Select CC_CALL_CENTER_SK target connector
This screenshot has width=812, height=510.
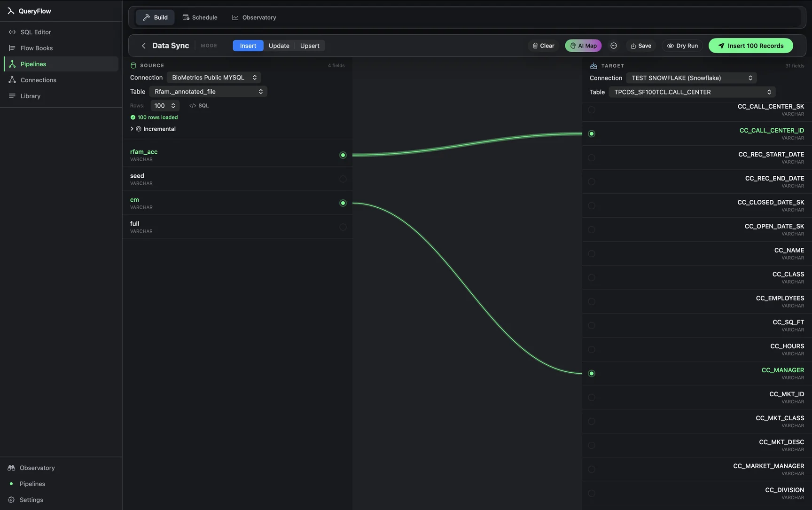click(x=592, y=110)
